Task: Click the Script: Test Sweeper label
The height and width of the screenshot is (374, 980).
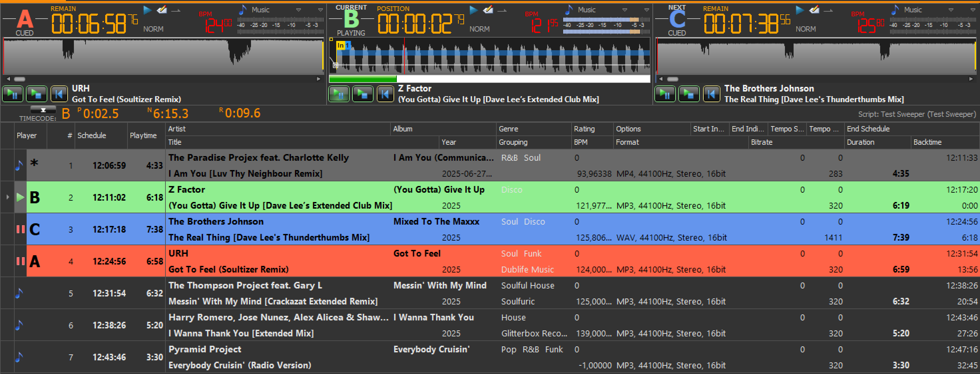Action: 916,114
